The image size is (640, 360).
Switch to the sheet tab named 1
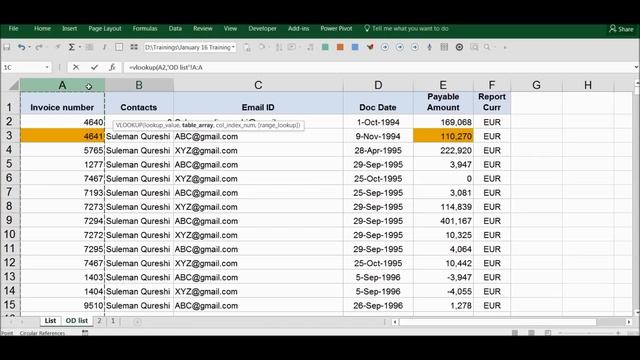click(113, 321)
